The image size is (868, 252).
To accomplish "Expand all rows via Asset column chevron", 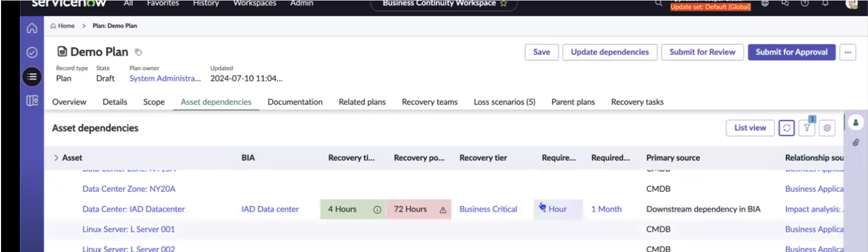I will (56, 158).
